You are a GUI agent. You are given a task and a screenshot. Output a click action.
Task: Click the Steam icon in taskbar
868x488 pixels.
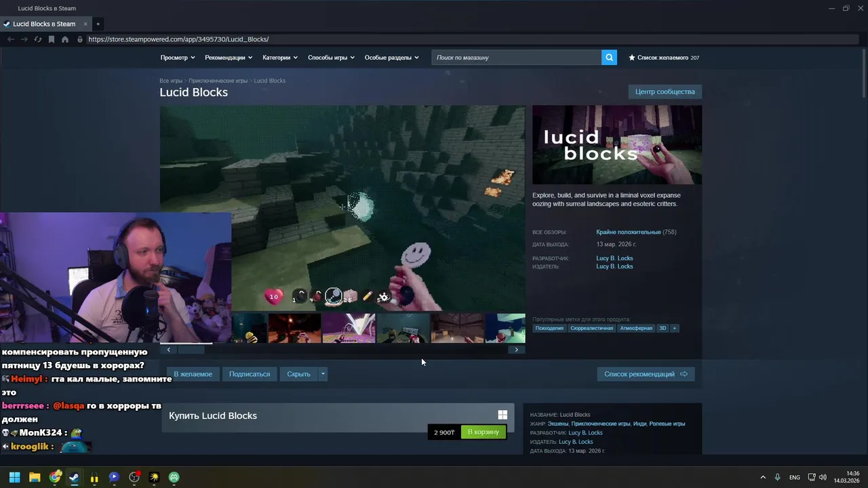74,477
